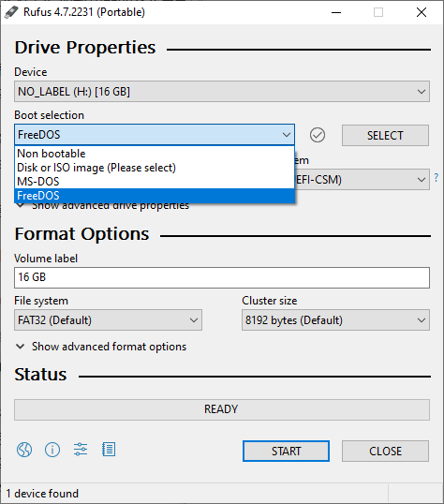Click the '1 device found' status text
This screenshot has height=504, width=444.
point(42,494)
